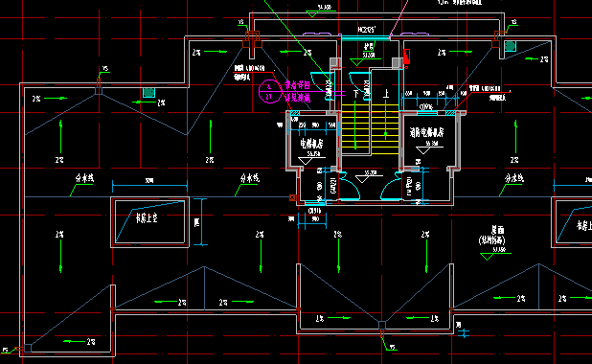
Task: Click the magenta 节点详图 annotation text
Action: (297, 85)
